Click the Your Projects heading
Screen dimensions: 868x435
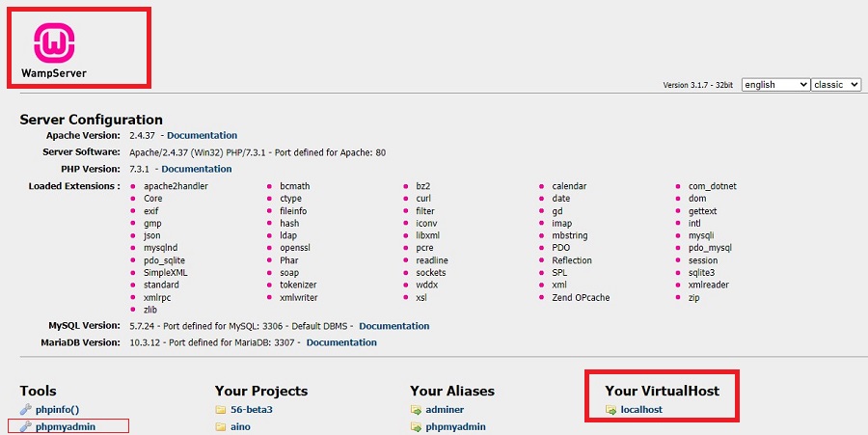coord(261,391)
